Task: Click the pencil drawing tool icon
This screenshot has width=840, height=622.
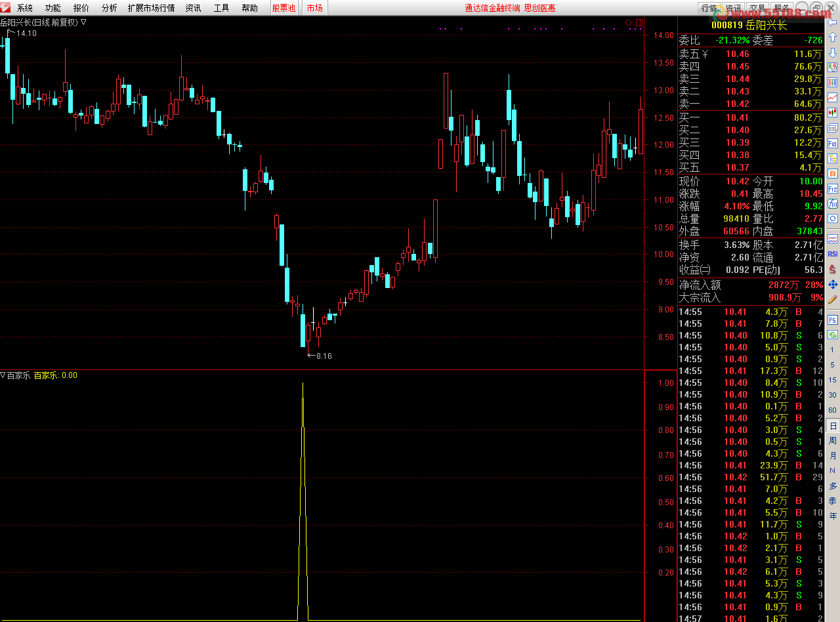Action: 832,299
